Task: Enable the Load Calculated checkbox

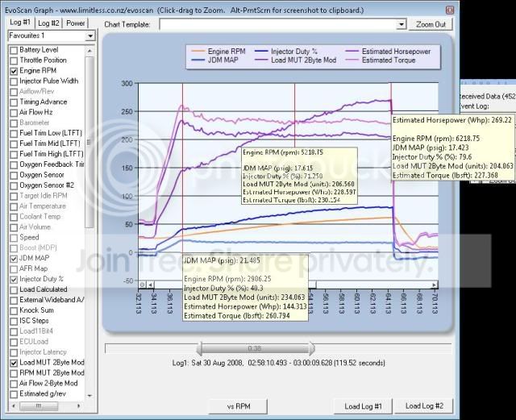Action: 14,290
